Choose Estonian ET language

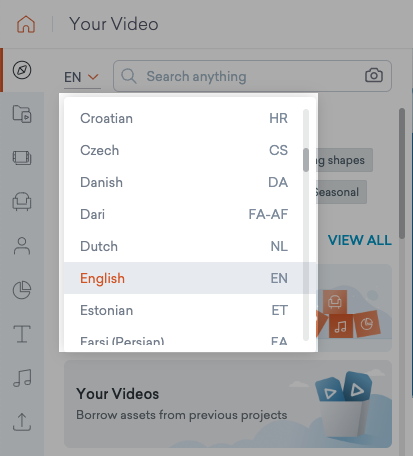point(184,310)
